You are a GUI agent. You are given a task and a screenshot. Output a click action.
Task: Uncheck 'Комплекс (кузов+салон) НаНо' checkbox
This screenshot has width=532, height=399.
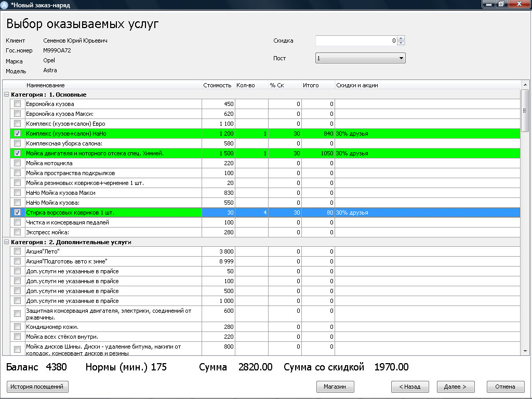pos(18,134)
